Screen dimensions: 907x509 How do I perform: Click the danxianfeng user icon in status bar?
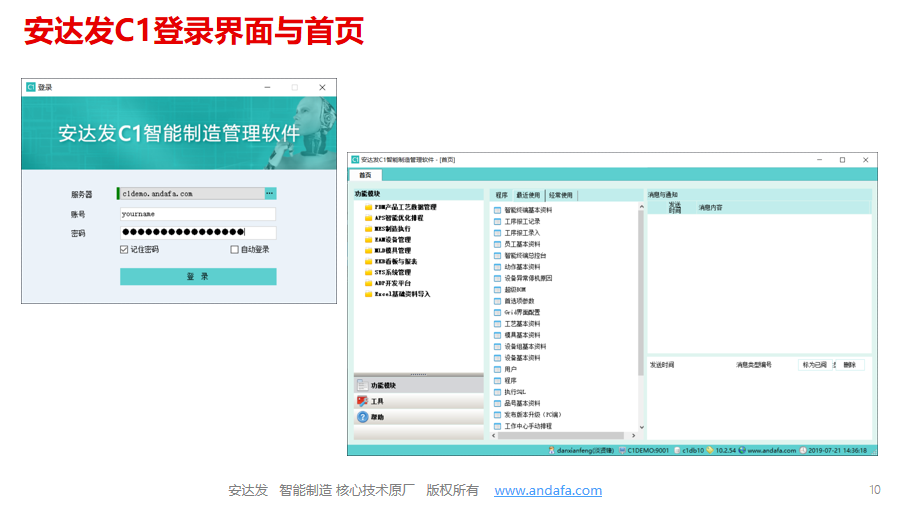[551, 450]
